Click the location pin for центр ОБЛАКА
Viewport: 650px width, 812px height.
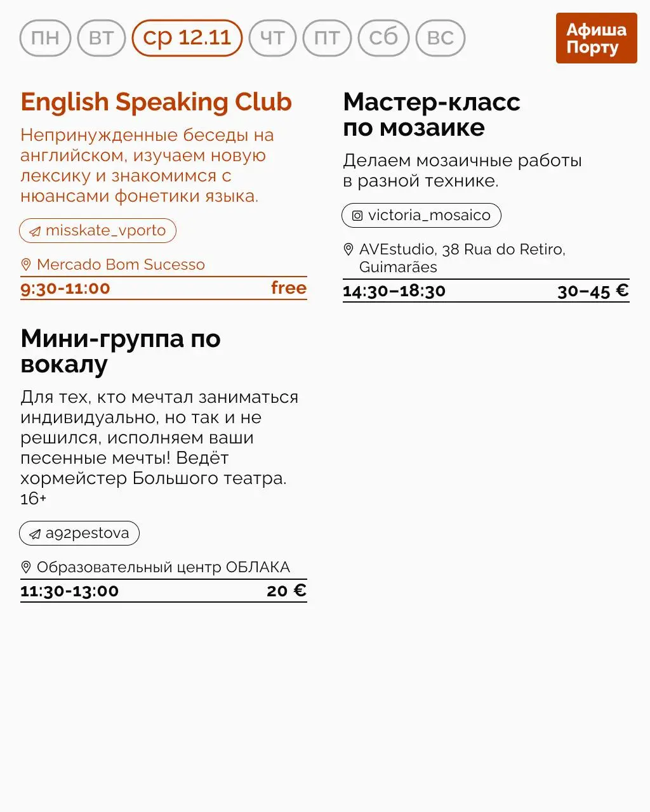(27, 565)
